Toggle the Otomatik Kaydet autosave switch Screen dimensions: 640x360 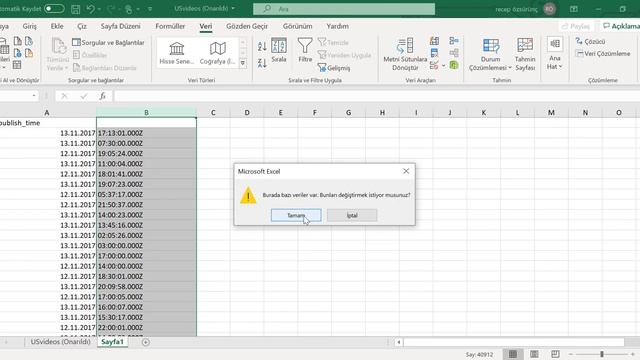(54, 9)
